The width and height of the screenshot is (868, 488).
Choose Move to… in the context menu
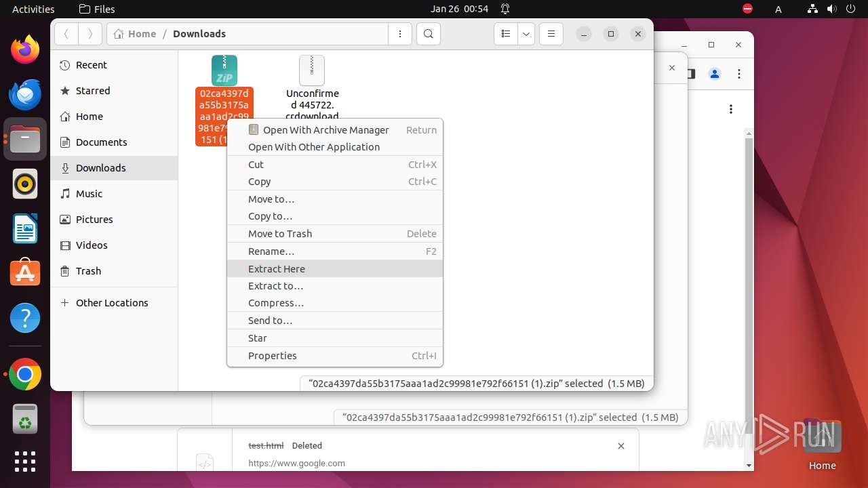[x=335, y=199]
